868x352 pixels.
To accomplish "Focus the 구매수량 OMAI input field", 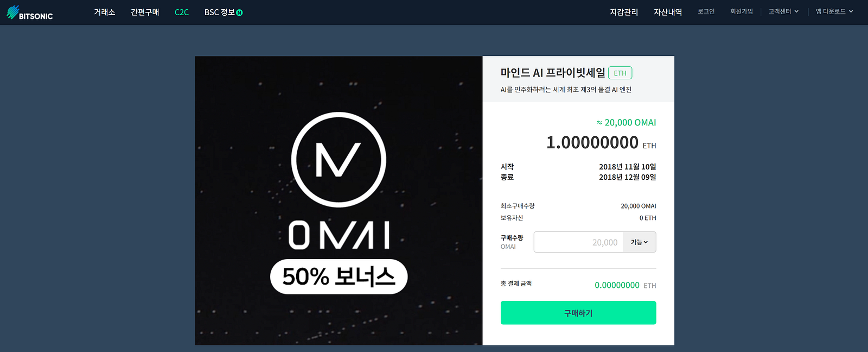I will tap(578, 242).
